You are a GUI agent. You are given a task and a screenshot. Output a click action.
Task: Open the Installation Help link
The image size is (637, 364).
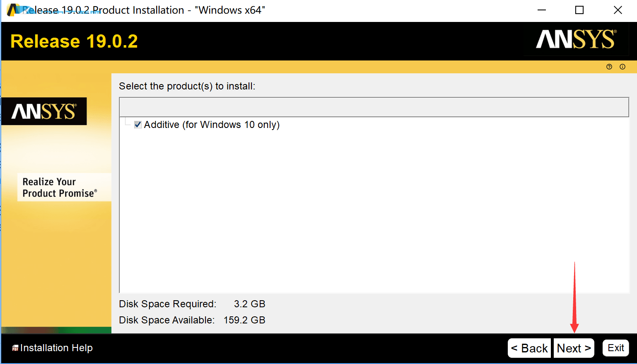pos(56,348)
